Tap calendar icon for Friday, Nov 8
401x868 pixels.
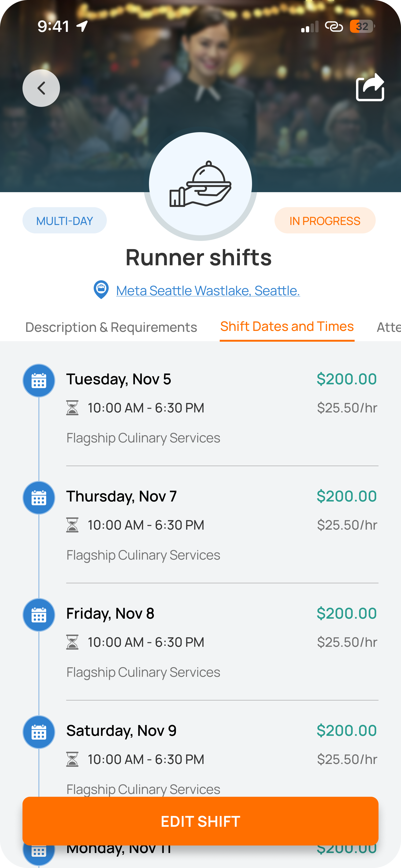(39, 615)
